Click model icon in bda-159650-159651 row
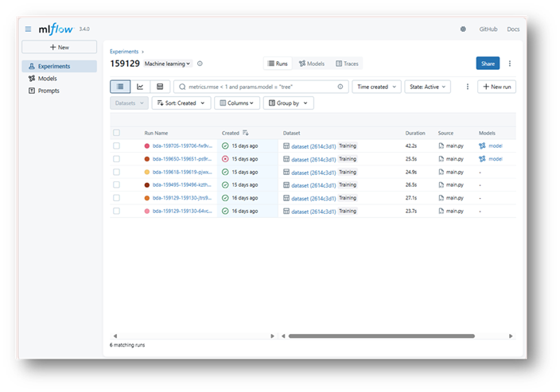Screen dimensions: 560x392 (x=482, y=159)
